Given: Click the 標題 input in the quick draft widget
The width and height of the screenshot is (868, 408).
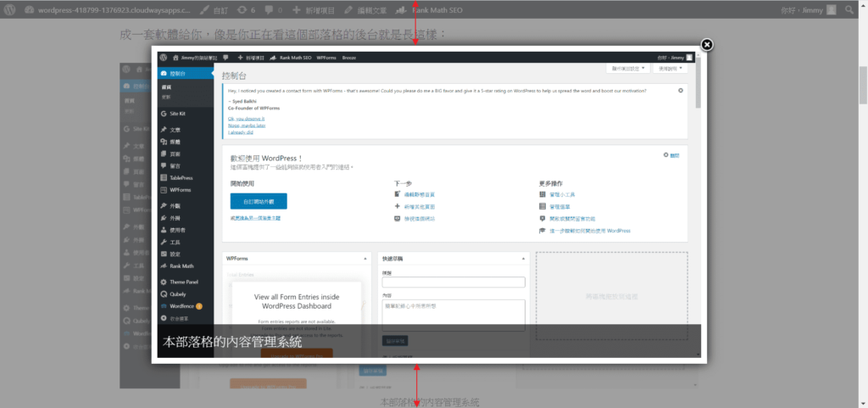Looking at the screenshot, I should pyautogui.click(x=453, y=282).
